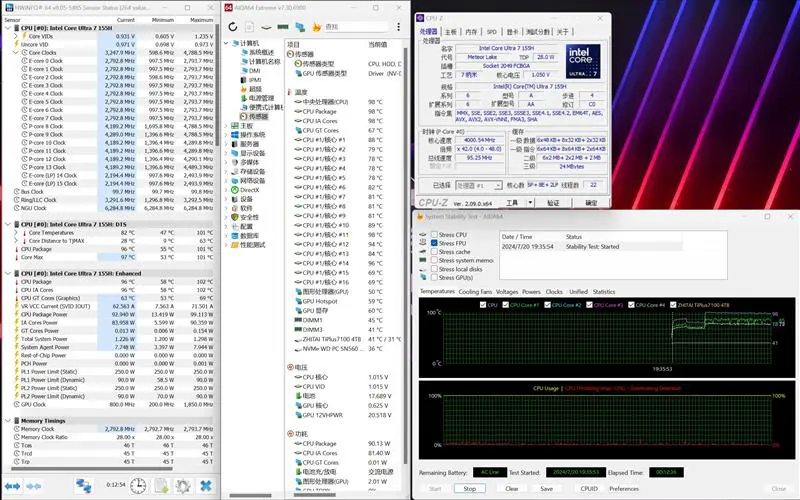Screen dimensions: 800x500
Task: Click HWiNFO greyed collapse arrows icon
Action: (x=34, y=486)
